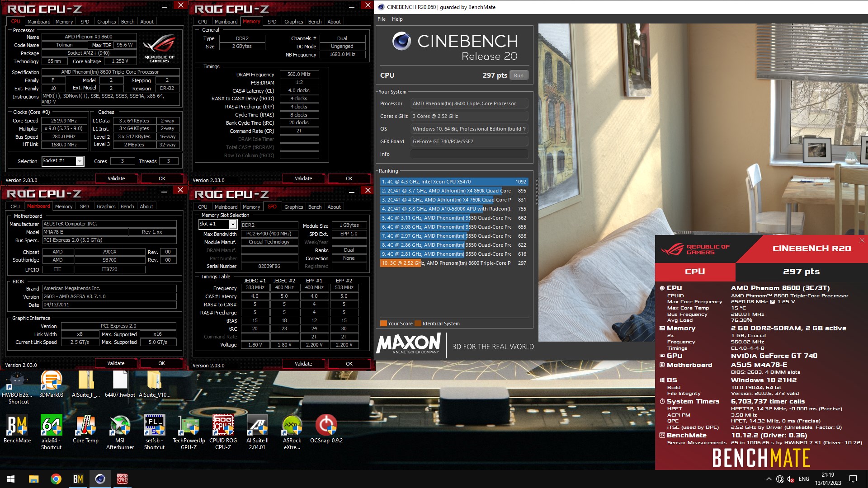Open File Explorer from the taskbar
The height and width of the screenshot is (488, 868).
[x=33, y=479]
